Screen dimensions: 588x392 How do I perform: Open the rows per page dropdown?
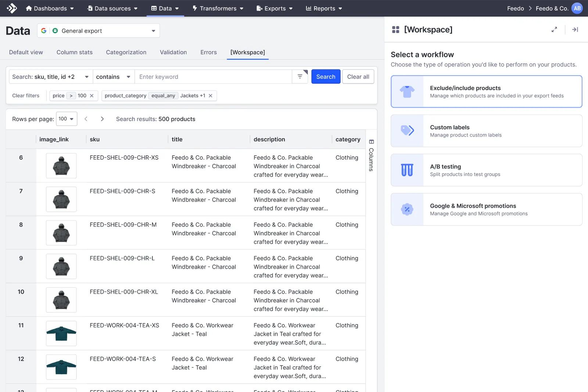67,119
